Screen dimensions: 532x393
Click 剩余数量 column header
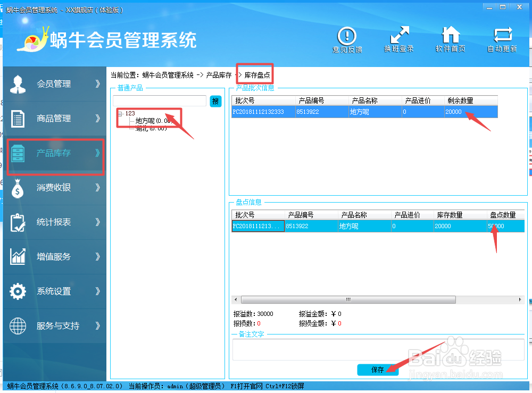tap(471, 101)
